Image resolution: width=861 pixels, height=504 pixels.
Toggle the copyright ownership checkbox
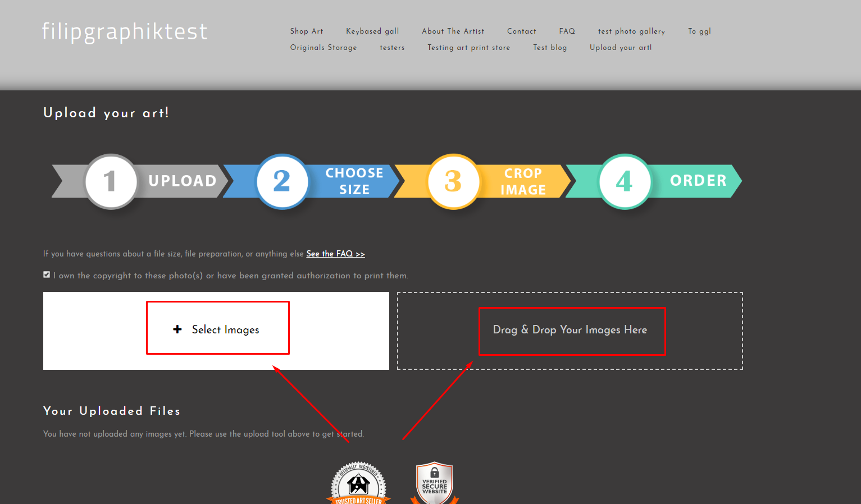tap(47, 275)
